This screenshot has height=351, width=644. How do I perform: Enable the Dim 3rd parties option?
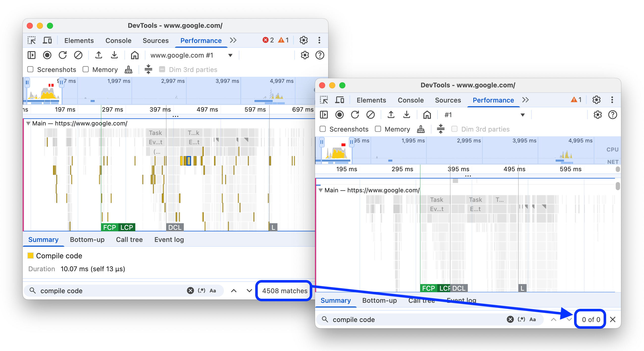point(162,69)
